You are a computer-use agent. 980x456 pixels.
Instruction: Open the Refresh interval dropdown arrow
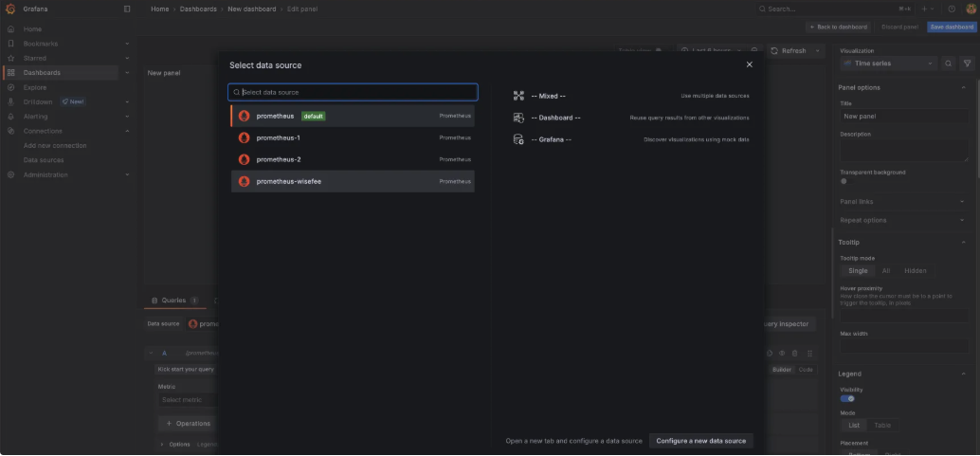point(818,50)
